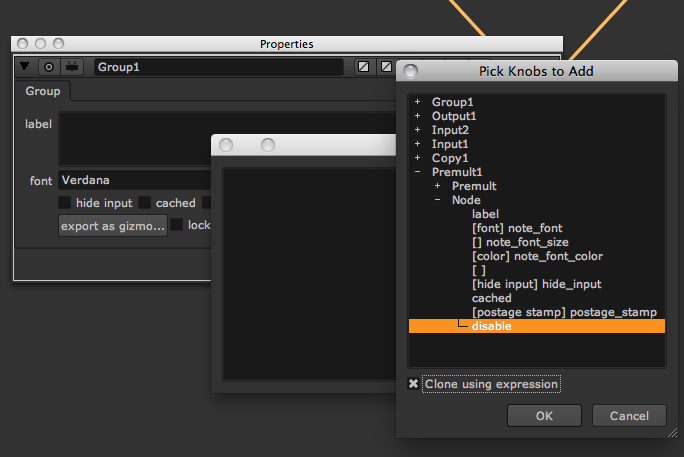Expand the Premult sub-entry under Premult1
Viewport: 684px width, 457px height.
coord(438,185)
